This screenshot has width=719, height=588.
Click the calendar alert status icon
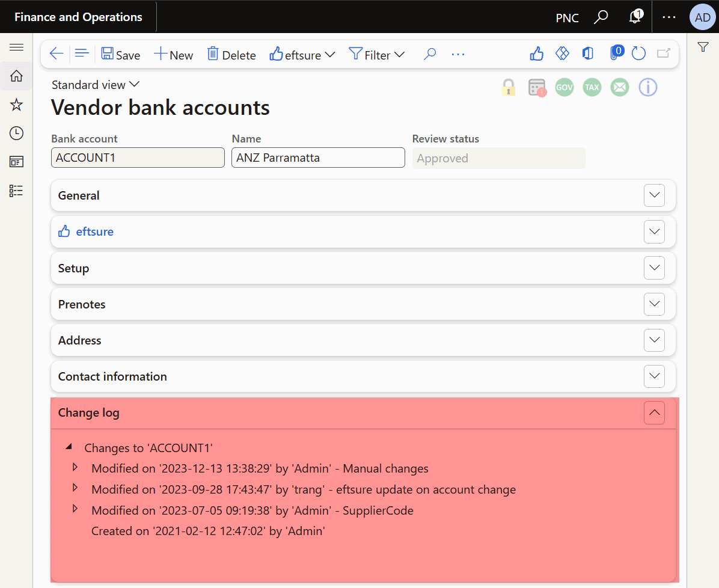pyautogui.click(x=537, y=88)
